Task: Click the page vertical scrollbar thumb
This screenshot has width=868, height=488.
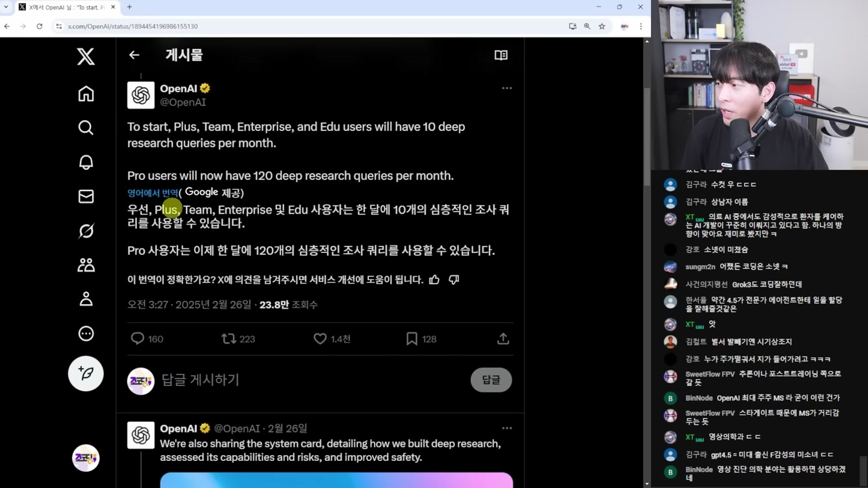Action: pyautogui.click(x=647, y=136)
